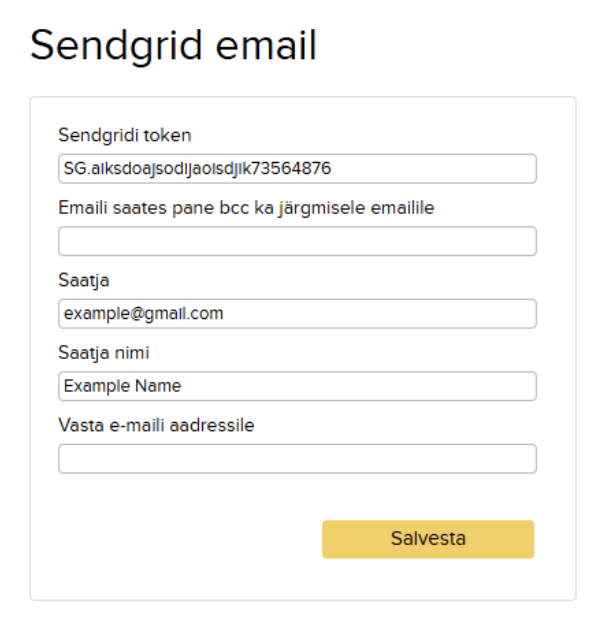Focus the Sendgridi token input field
The image size is (606, 630).
point(297,169)
